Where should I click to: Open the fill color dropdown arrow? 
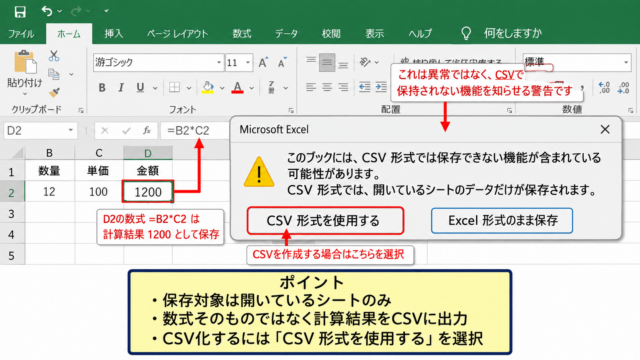click(222, 88)
